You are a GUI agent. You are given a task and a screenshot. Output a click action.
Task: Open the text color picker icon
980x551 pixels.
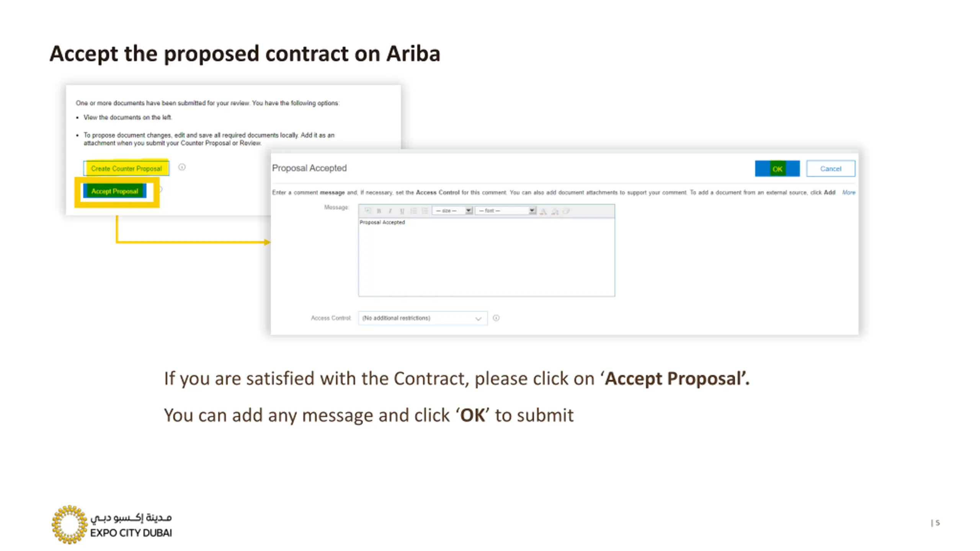point(543,211)
